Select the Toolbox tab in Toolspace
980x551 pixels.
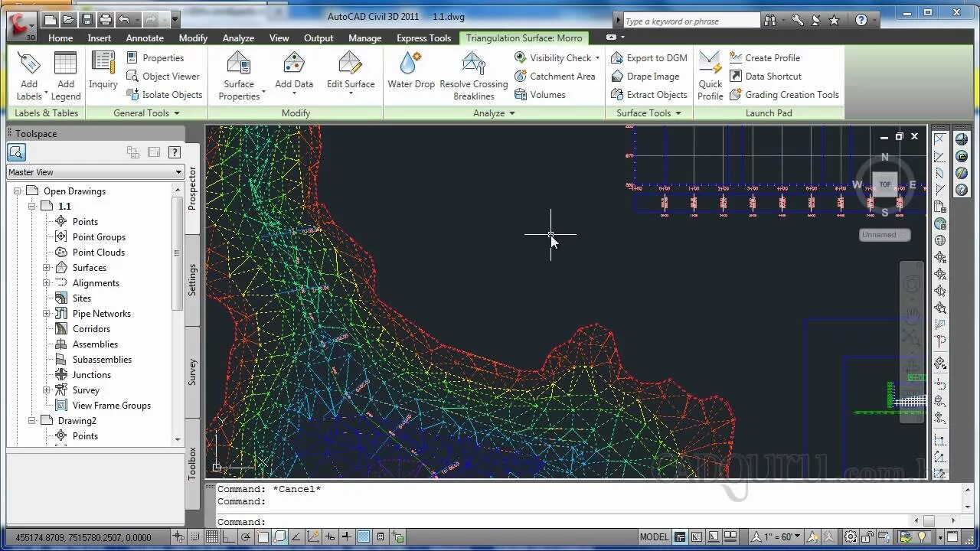coord(192,463)
